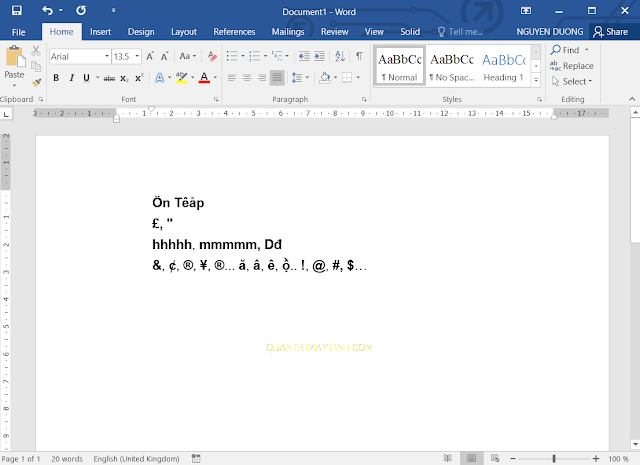Toggle Underline formatting

click(x=86, y=78)
